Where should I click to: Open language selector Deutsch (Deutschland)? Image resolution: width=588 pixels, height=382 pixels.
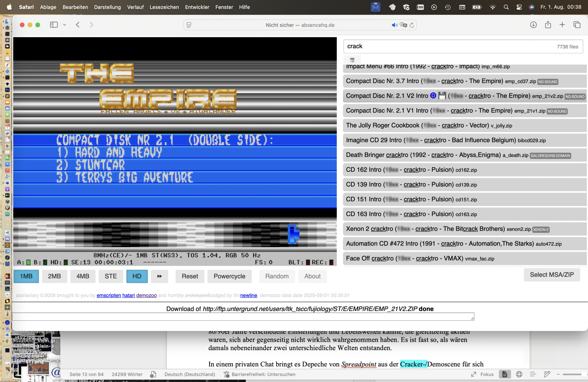pyautogui.click(x=189, y=374)
